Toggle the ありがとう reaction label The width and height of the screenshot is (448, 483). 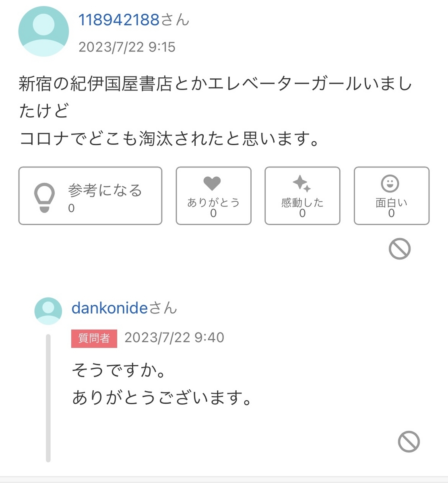pyautogui.click(x=213, y=202)
